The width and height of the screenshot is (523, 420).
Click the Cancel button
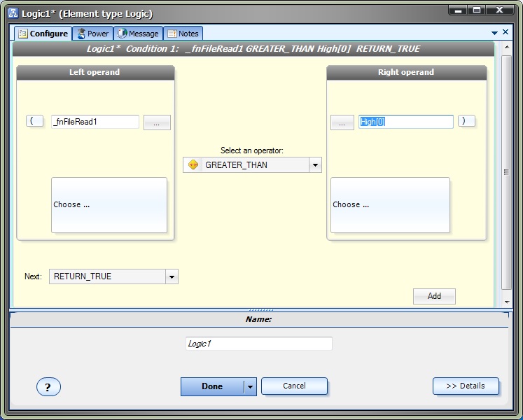click(x=294, y=386)
